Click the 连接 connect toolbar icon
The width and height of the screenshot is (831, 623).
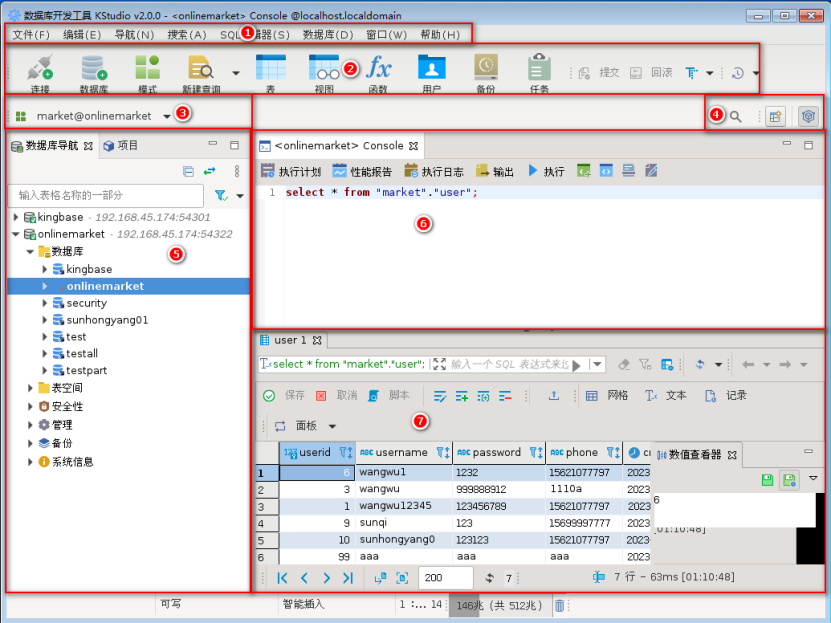40,73
